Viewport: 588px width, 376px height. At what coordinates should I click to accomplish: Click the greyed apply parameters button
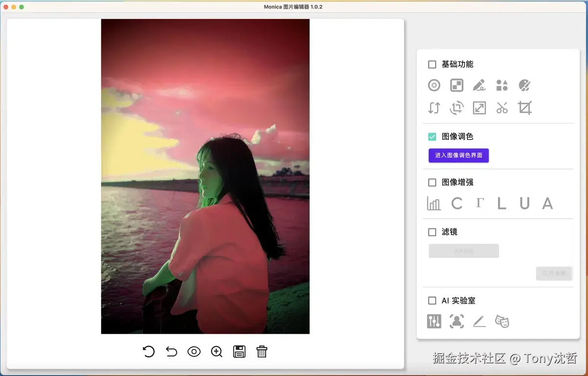point(554,273)
